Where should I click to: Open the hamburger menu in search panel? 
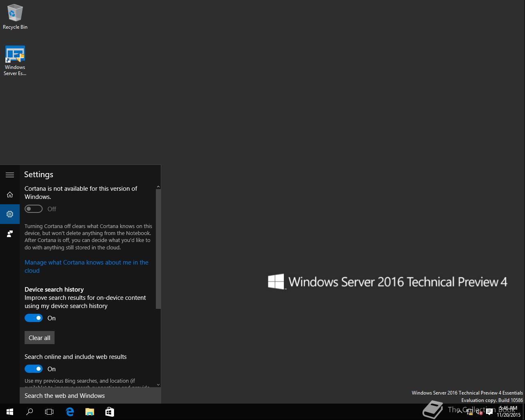10,175
